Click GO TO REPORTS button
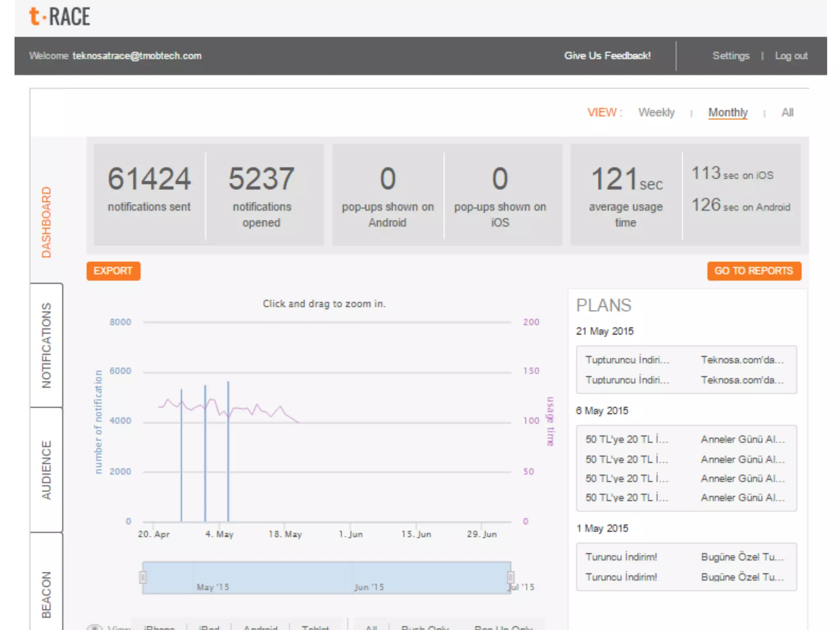The image size is (840, 630). (x=753, y=271)
